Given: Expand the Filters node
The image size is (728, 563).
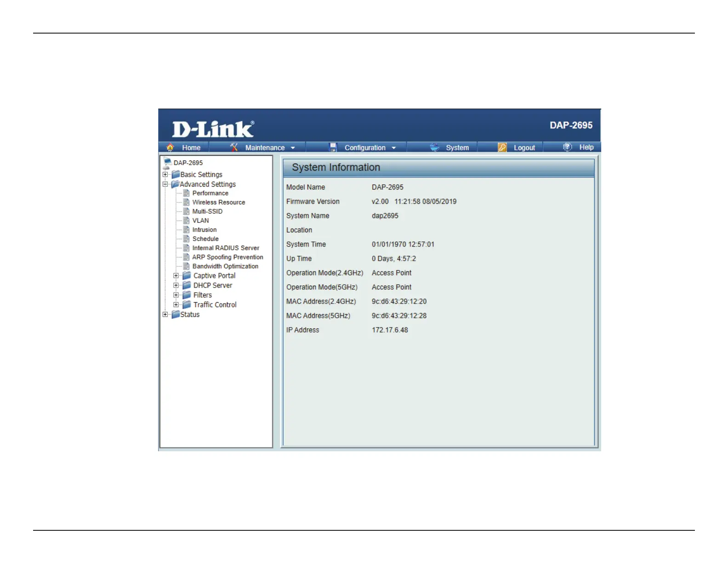Looking at the screenshot, I should point(176,295).
